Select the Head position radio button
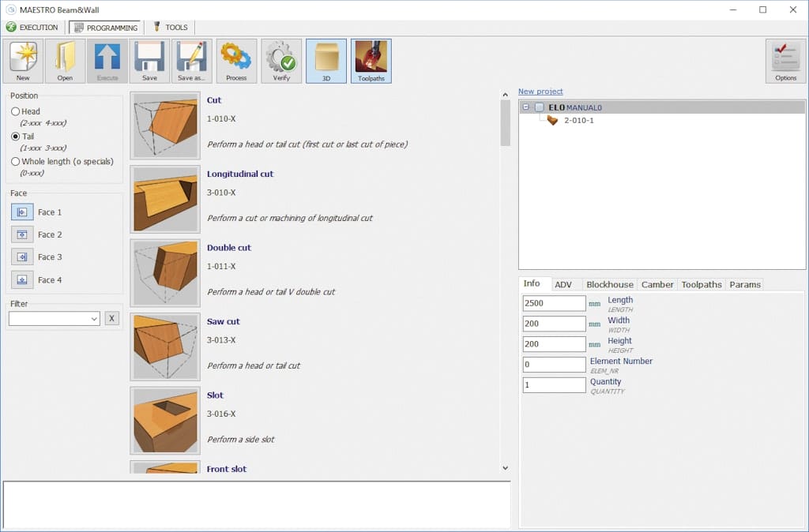The height and width of the screenshot is (532, 809). [16, 112]
